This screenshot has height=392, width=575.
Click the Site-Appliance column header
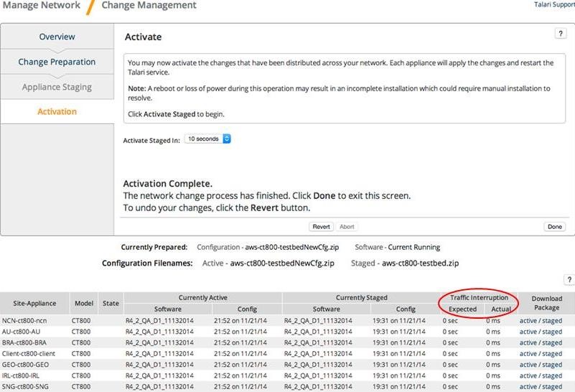click(34, 303)
